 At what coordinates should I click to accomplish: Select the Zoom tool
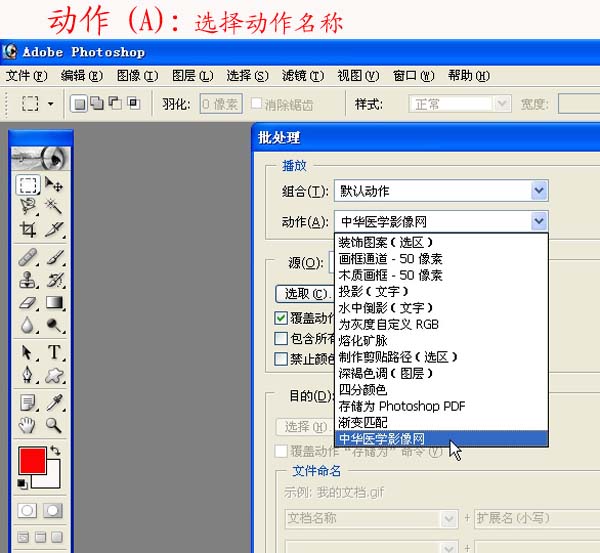pyautogui.click(x=54, y=425)
